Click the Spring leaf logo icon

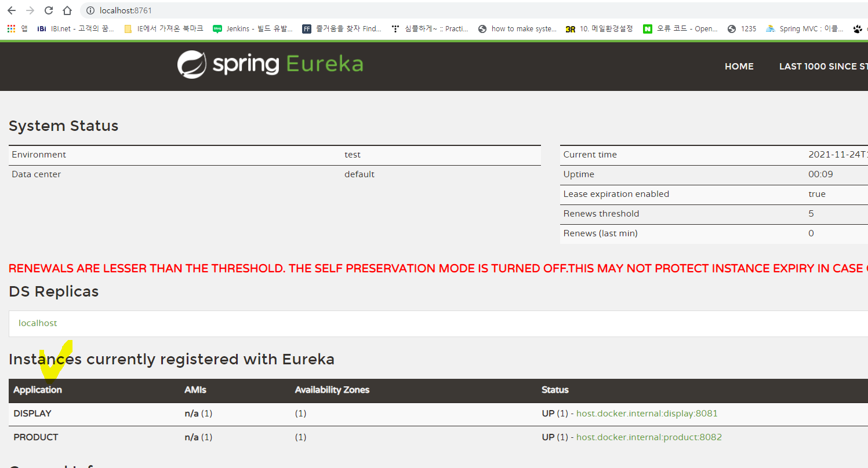192,64
